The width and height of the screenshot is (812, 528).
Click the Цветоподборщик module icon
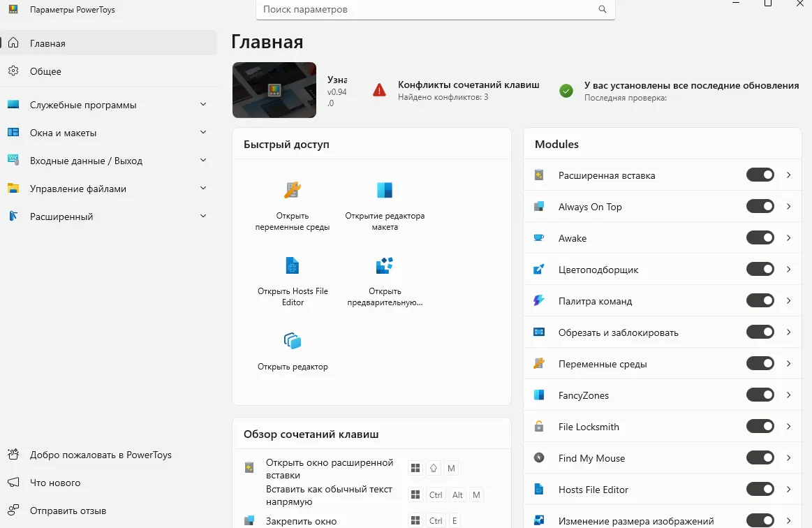[539, 270]
